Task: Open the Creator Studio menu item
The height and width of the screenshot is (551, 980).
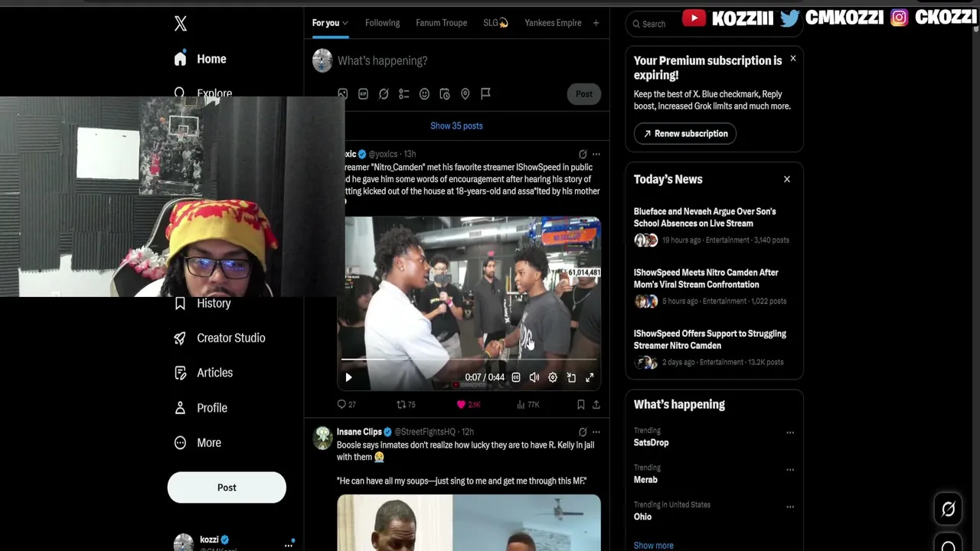Action: 220,338
